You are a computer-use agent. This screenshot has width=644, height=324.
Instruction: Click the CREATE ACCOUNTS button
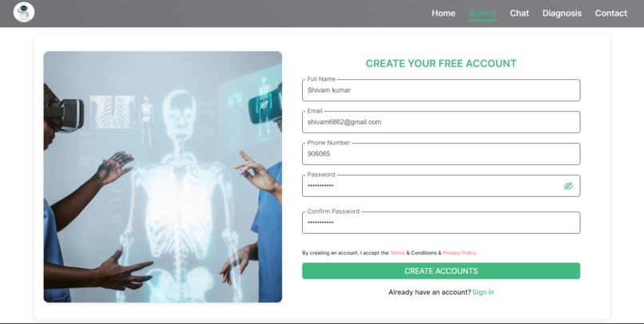[441, 271]
